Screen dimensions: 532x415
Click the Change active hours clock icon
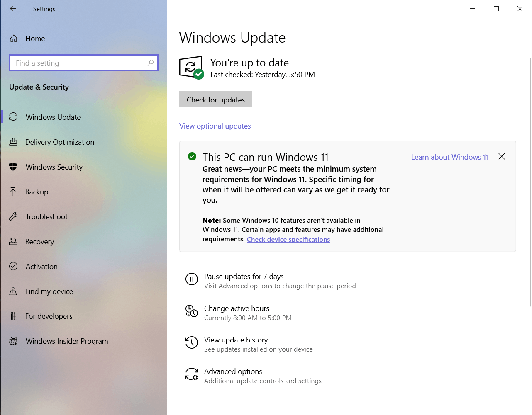pos(191,311)
